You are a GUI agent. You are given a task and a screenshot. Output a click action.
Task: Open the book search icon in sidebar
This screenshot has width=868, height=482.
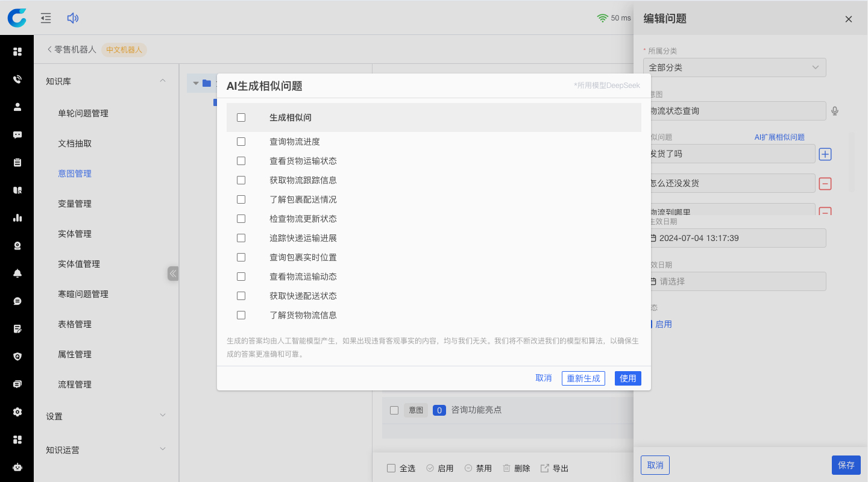(x=17, y=190)
